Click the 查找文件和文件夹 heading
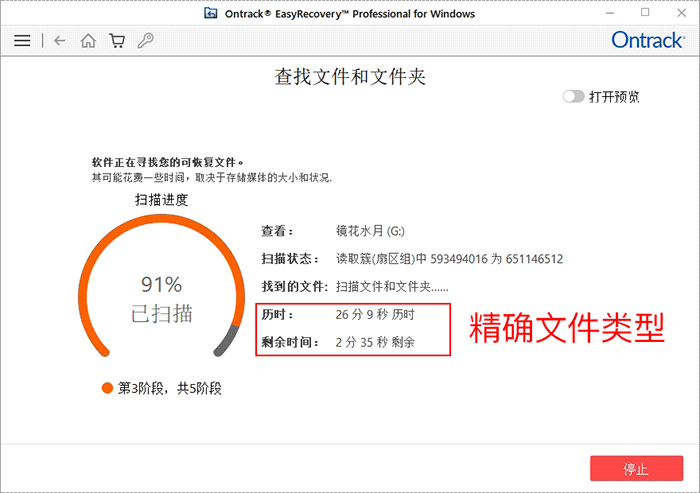This screenshot has height=493, width=700. tap(350, 77)
